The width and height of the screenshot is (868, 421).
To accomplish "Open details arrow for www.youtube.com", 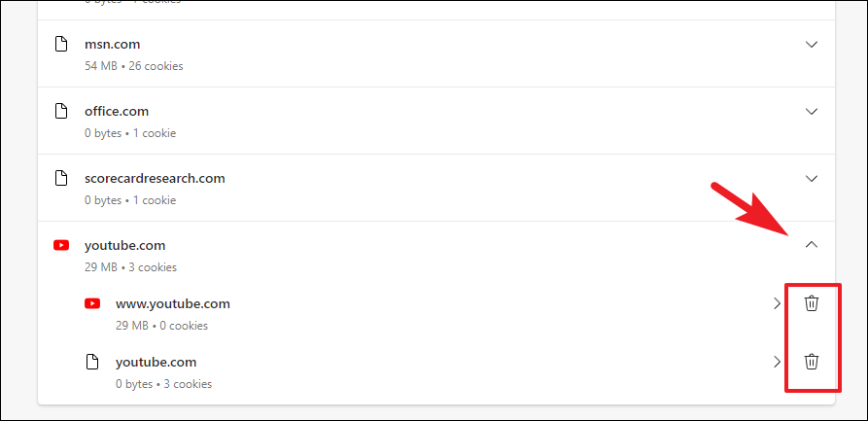I will coord(778,303).
